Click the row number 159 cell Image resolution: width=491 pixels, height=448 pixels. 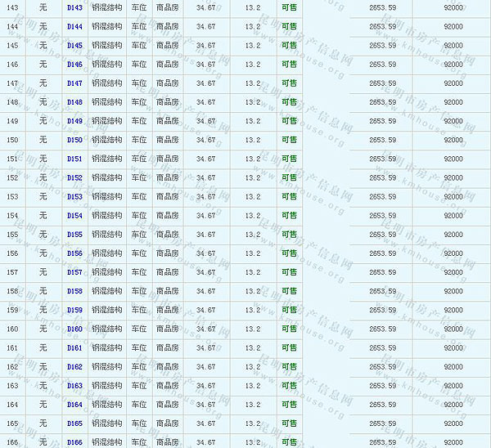[12, 310]
